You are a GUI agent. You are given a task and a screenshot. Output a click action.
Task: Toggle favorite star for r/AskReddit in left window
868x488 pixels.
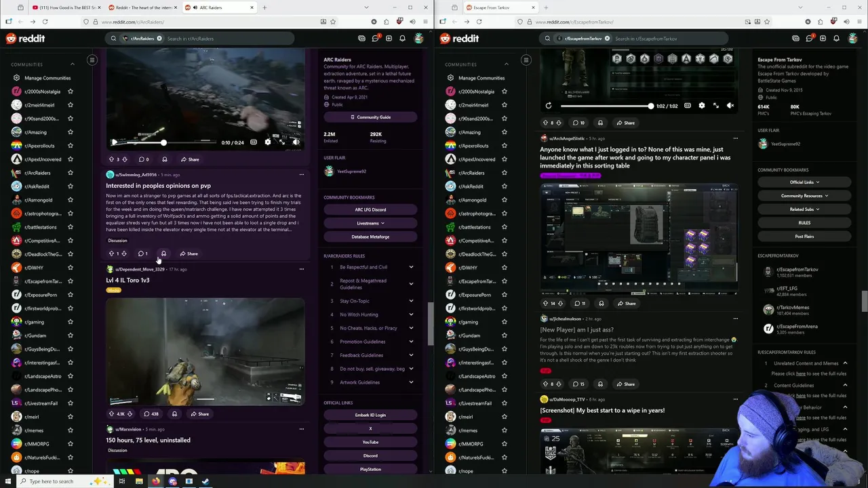71,186
